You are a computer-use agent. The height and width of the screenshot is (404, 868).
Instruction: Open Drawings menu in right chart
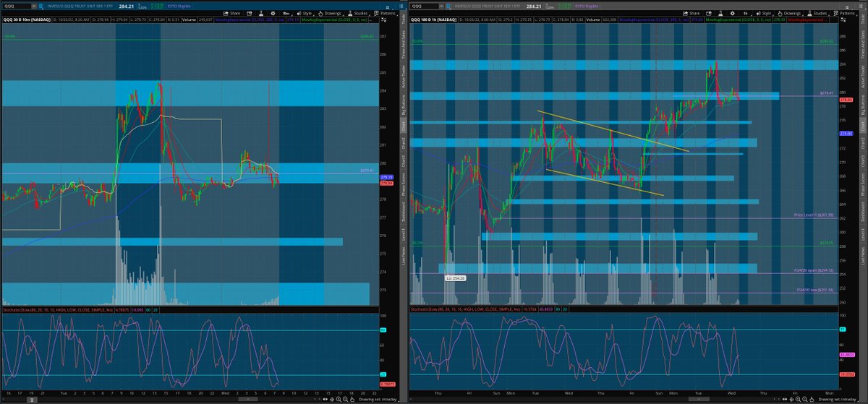(790, 13)
